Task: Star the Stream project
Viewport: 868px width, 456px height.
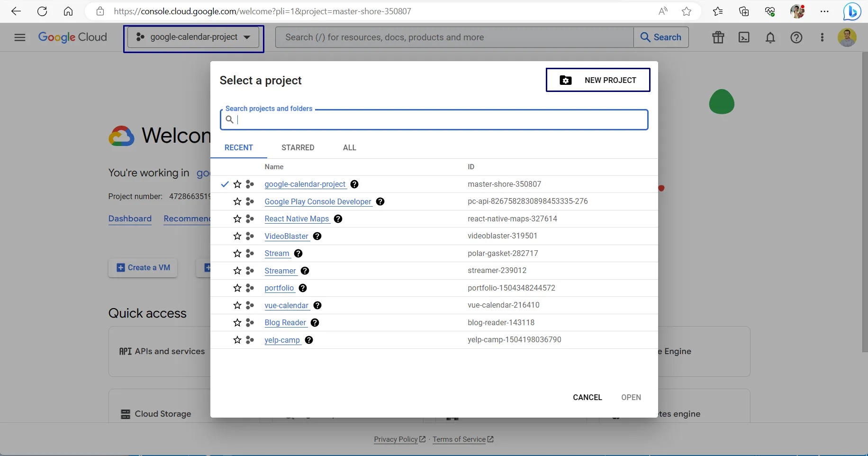Action: pos(237,254)
